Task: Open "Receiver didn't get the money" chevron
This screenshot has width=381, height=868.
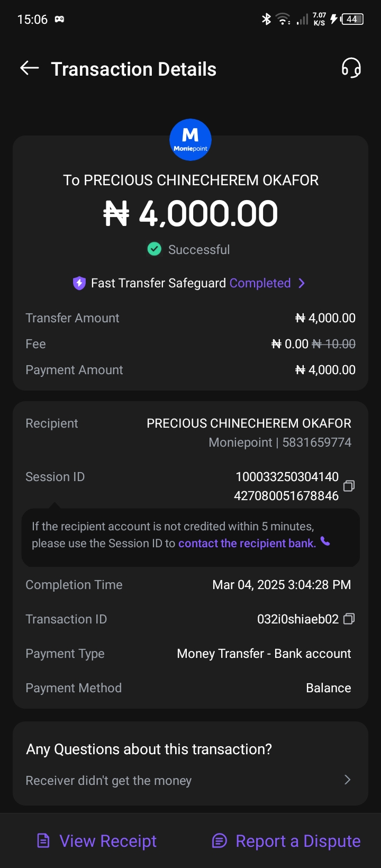Action: coord(347,780)
